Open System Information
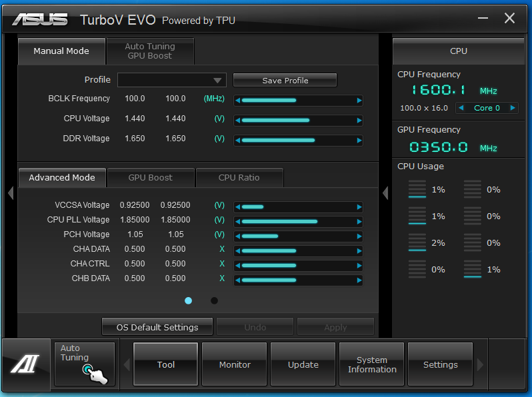This screenshot has width=532, height=397. 372,364
